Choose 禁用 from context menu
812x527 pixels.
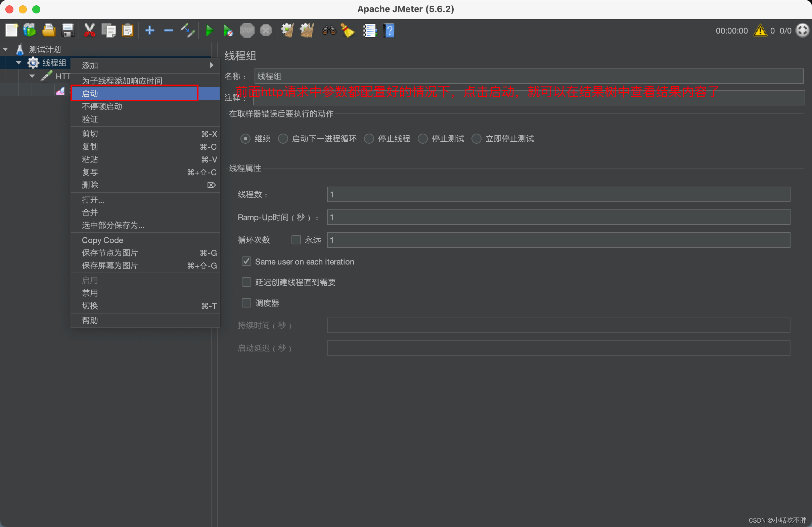click(145, 293)
